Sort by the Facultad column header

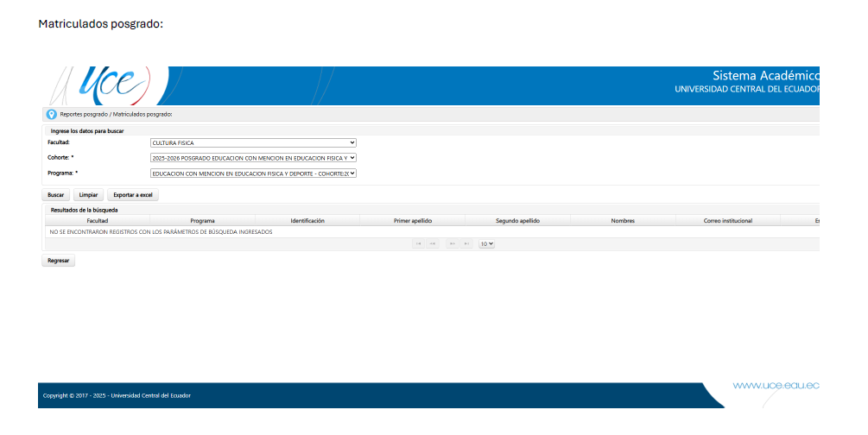(x=97, y=221)
